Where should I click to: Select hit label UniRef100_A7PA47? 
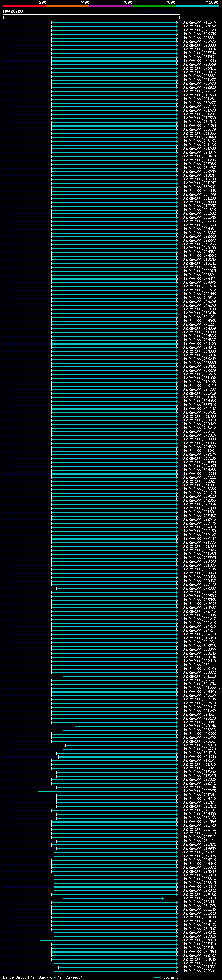coord(199,707)
